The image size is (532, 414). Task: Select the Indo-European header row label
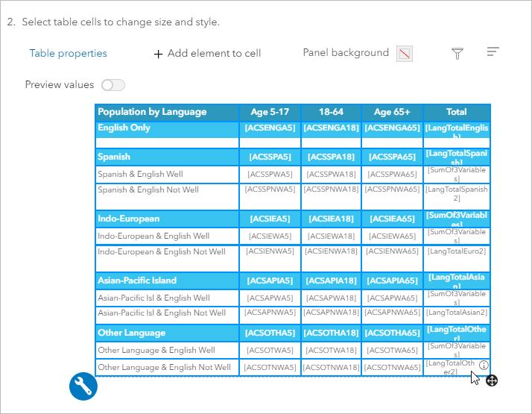point(167,219)
